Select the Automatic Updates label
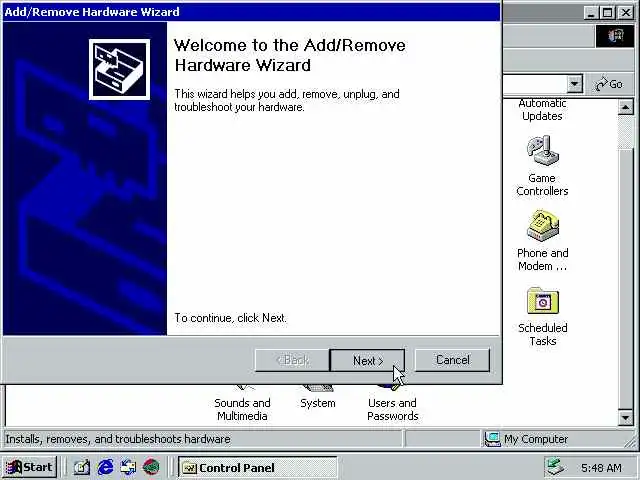This screenshot has height=480, width=640. coord(542,110)
